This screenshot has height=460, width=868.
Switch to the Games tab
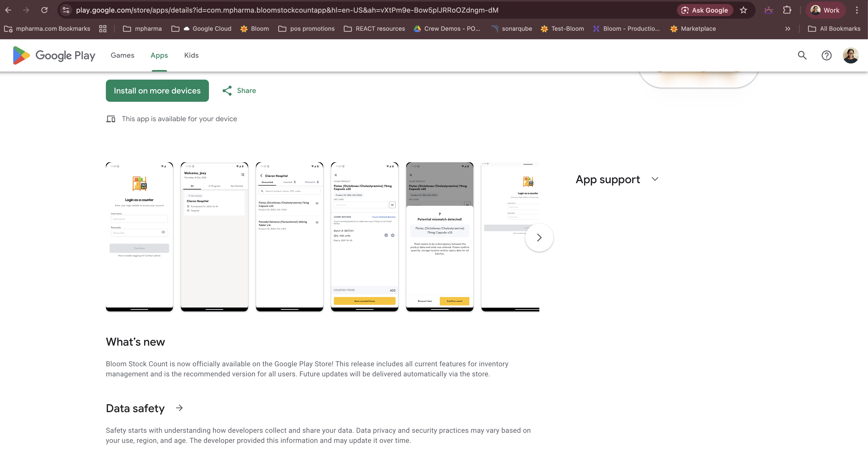pos(122,55)
